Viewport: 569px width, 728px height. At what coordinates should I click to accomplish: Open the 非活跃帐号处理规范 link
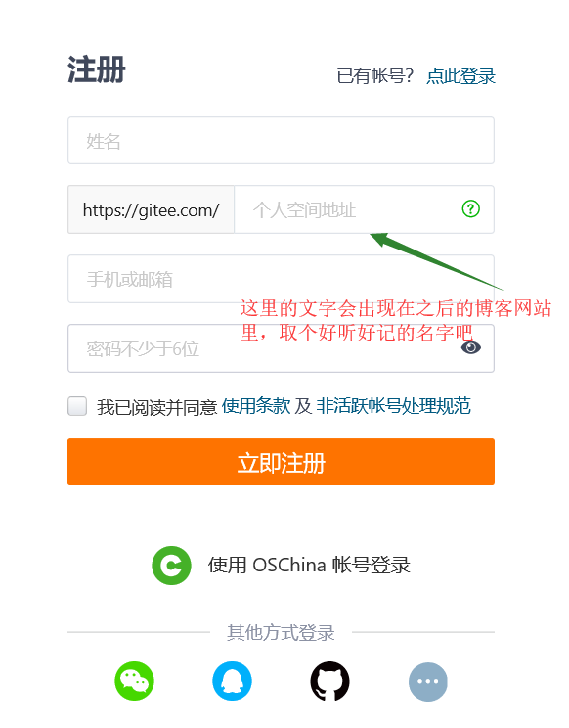393,406
